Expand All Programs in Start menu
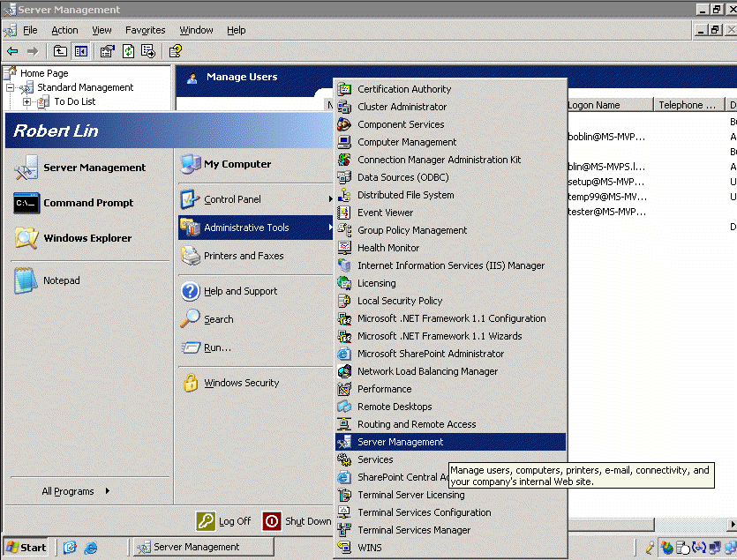 pyautogui.click(x=75, y=491)
